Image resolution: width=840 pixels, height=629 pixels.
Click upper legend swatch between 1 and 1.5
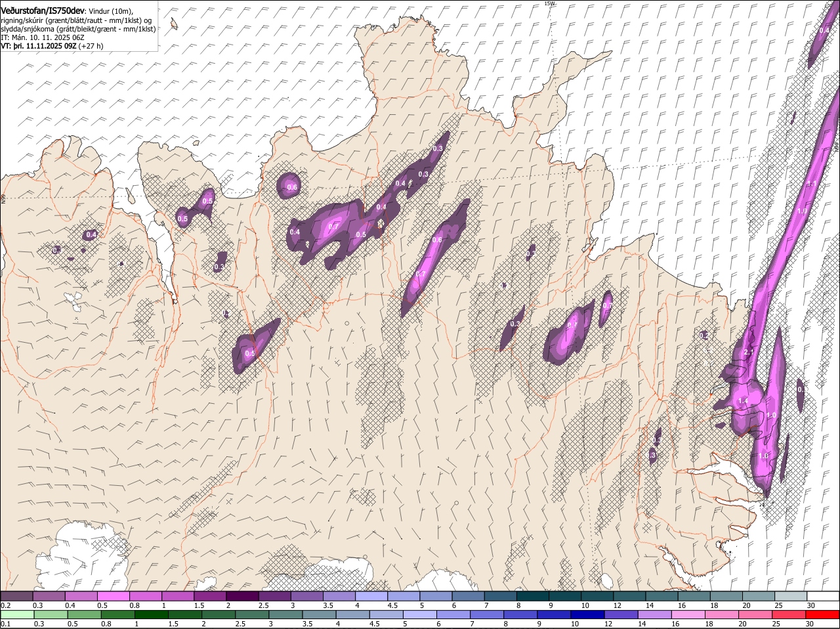pyautogui.click(x=178, y=596)
